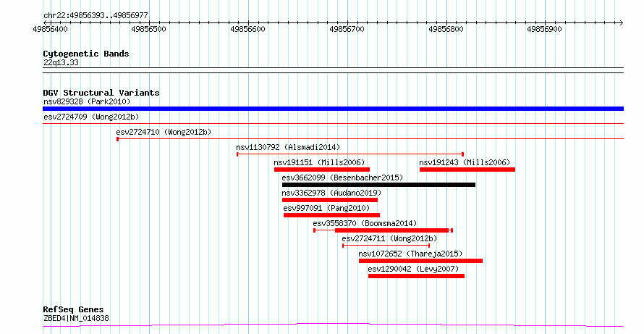Image resolution: width=644 pixels, height=334 pixels.
Task: Click the nsv3362978 red variant bar
Action: 330,200
